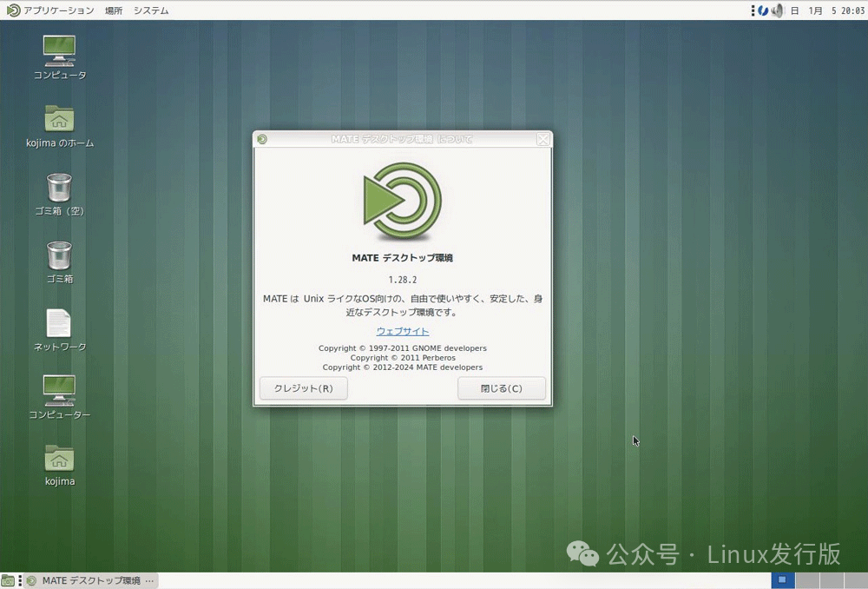Screen dimensions: 868x589
Task: Open the コンピューター desktop icon
Action: point(58,391)
